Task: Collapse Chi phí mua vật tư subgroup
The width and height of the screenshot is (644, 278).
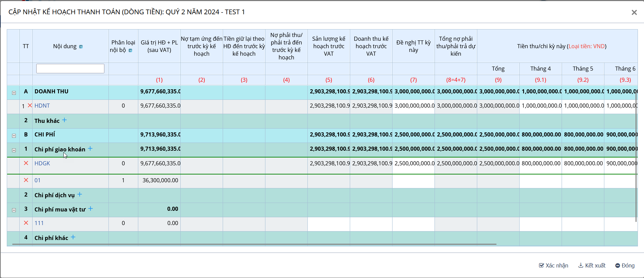Action: [x=14, y=210]
